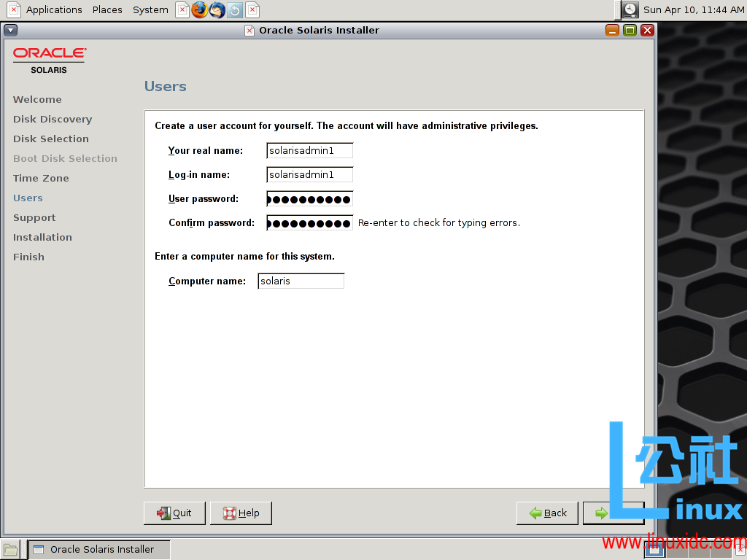Click the 'User password:' label
The image size is (747, 560).
coord(204,198)
